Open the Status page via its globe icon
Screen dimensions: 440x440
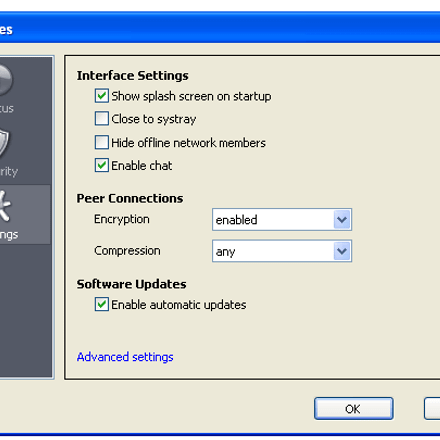[6, 80]
